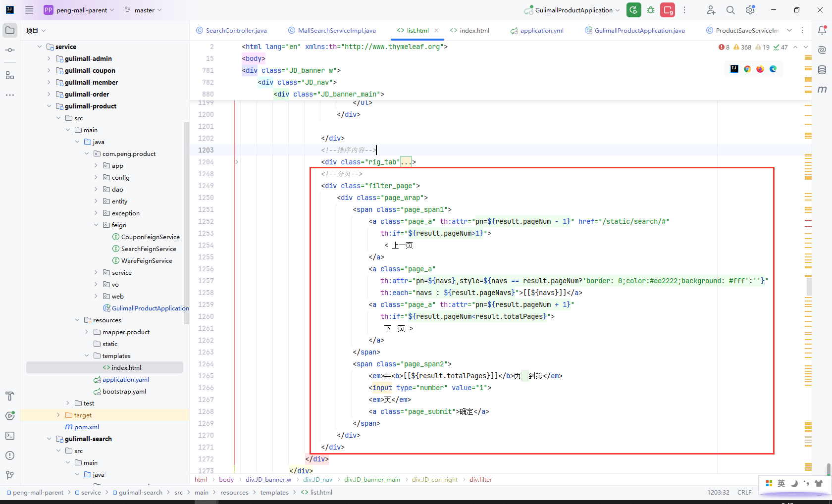Open the Build hammer tool window
This screenshot has width=832, height=504.
[x=10, y=396]
